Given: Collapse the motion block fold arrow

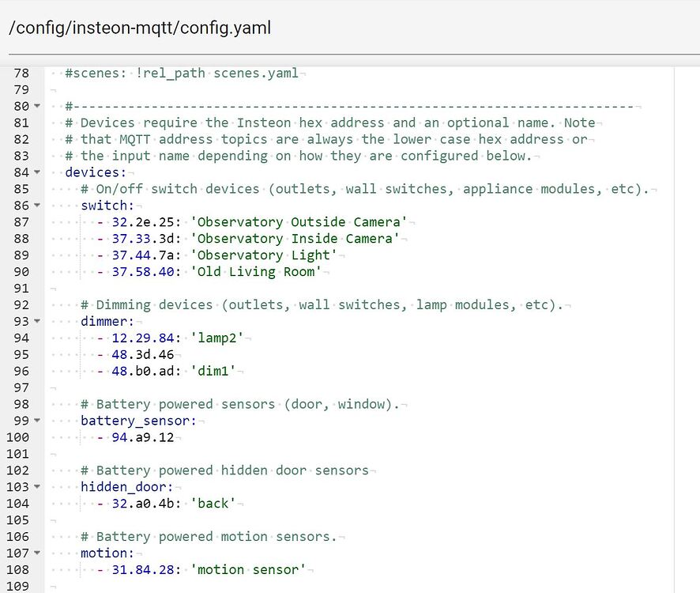Looking at the screenshot, I should [37, 553].
